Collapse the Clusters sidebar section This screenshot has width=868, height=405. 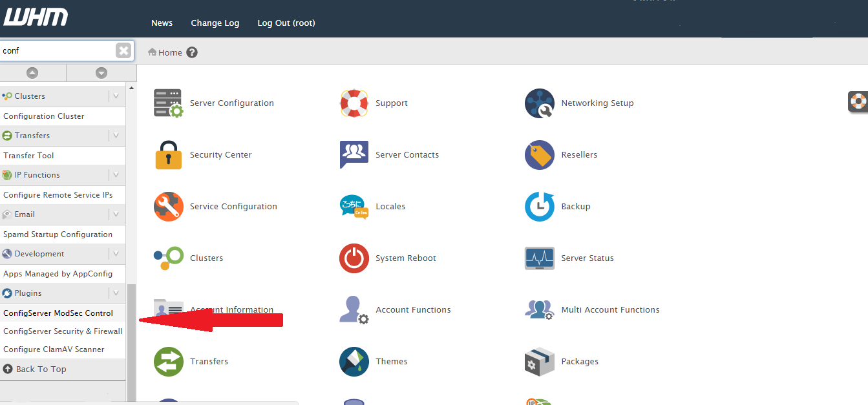click(x=116, y=96)
